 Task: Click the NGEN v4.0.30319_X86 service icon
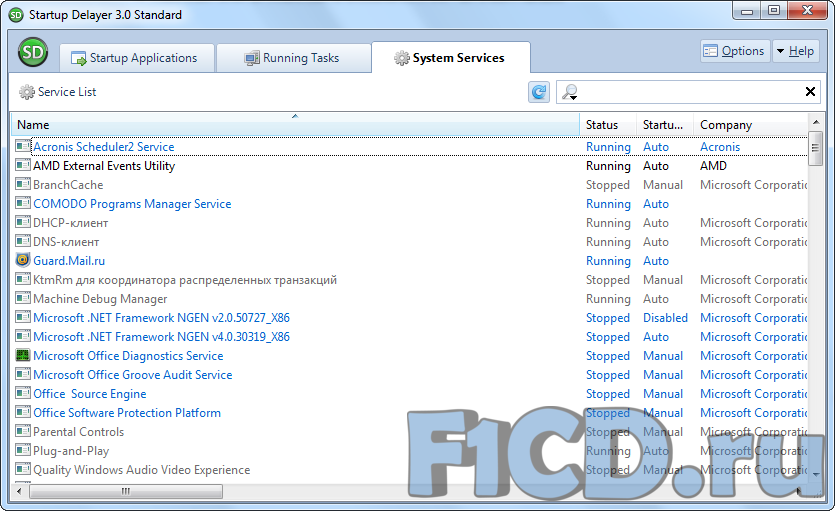23,336
